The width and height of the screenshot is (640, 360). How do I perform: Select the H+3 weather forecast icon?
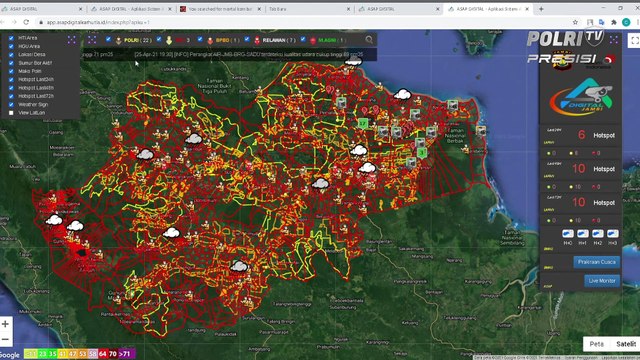(x=613, y=233)
